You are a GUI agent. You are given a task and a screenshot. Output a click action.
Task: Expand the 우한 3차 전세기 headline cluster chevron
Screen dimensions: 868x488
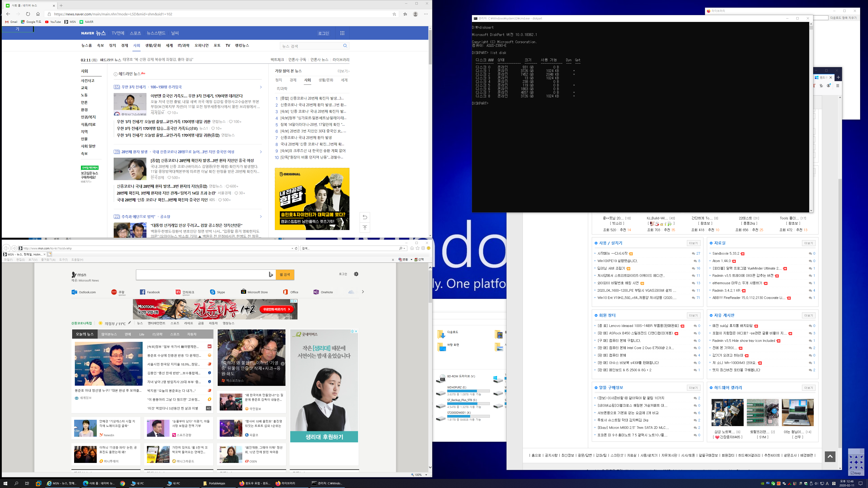[260, 87]
